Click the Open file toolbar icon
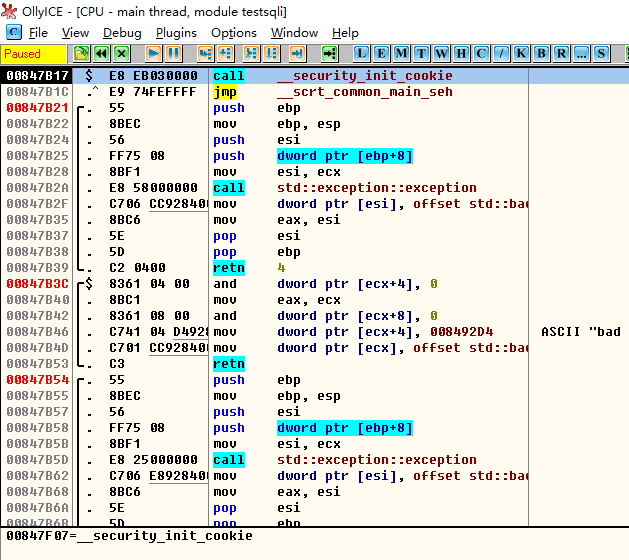The width and height of the screenshot is (629, 560). (82, 53)
